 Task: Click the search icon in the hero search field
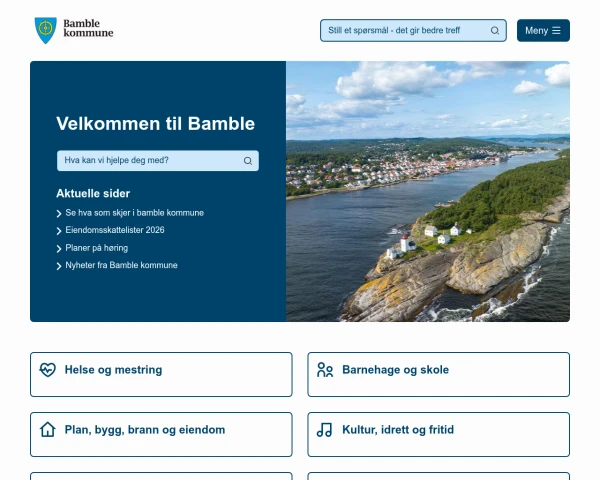248,160
